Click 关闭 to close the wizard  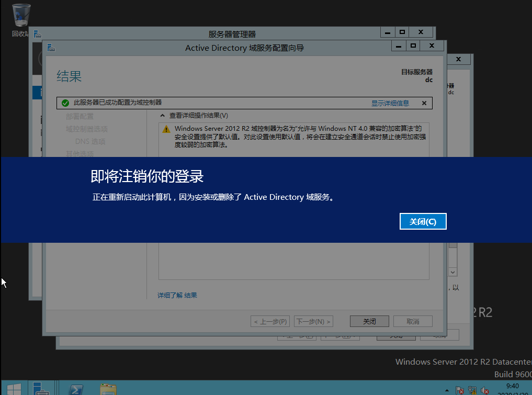tap(369, 321)
